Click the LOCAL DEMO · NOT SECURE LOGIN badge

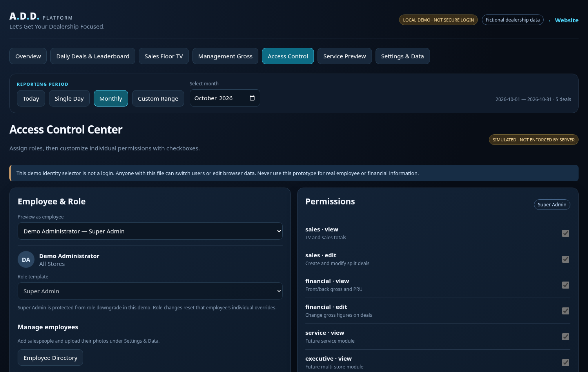tap(438, 20)
